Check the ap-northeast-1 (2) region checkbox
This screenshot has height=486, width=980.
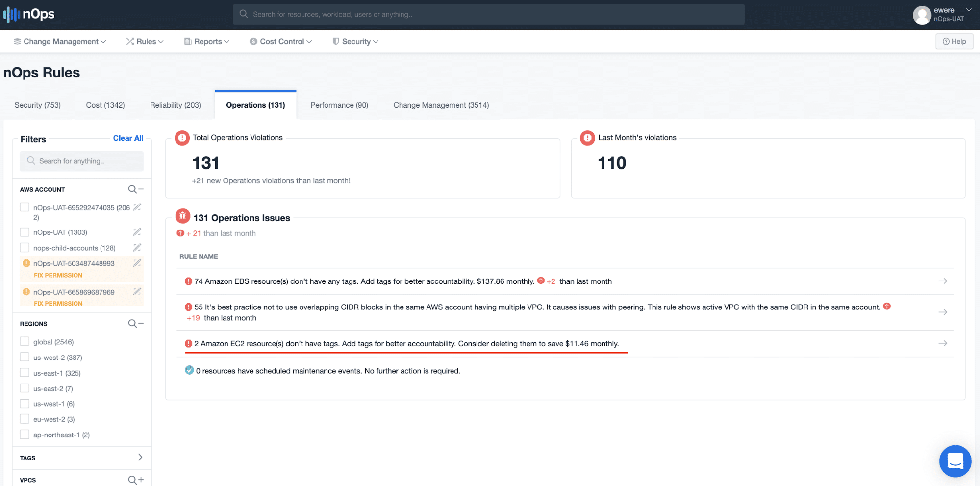click(25, 435)
